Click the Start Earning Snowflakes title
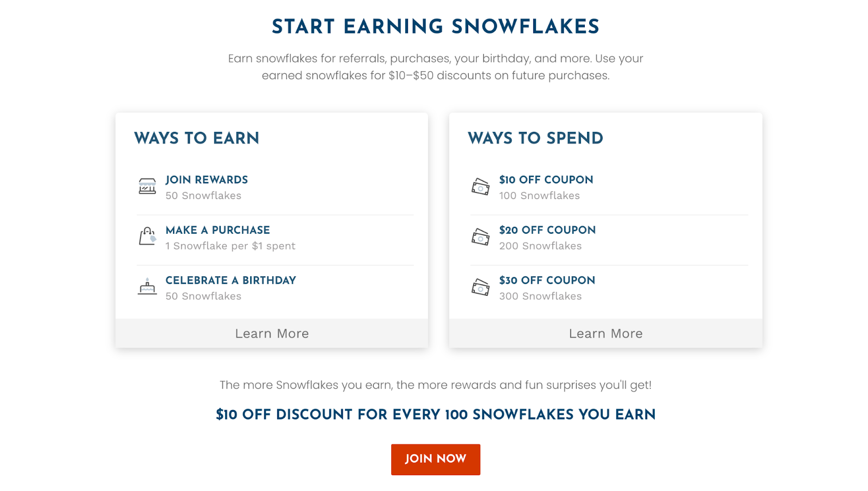 click(x=436, y=27)
